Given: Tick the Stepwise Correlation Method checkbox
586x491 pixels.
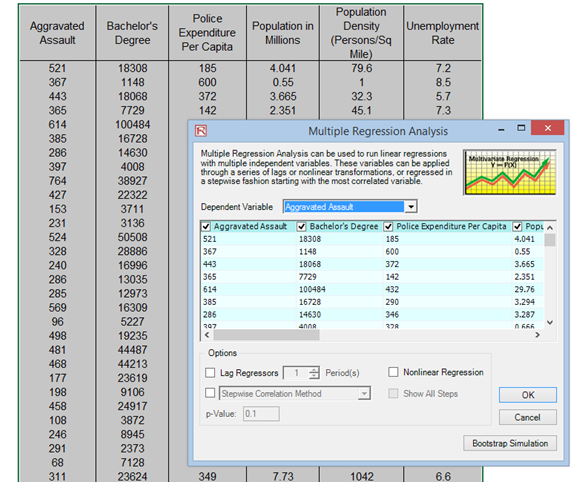Looking at the screenshot, I should tap(210, 393).
